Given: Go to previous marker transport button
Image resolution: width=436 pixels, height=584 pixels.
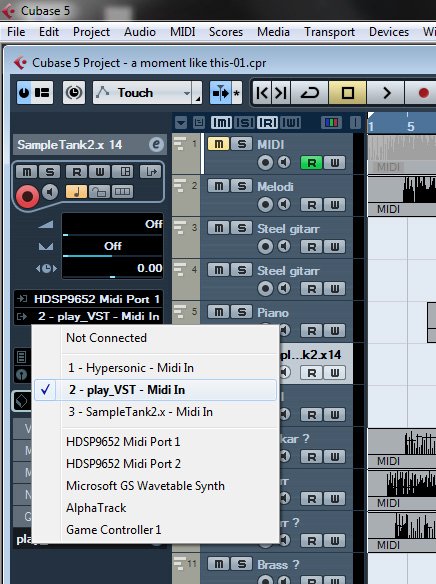Looking at the screenshot, I should point(262,92).
